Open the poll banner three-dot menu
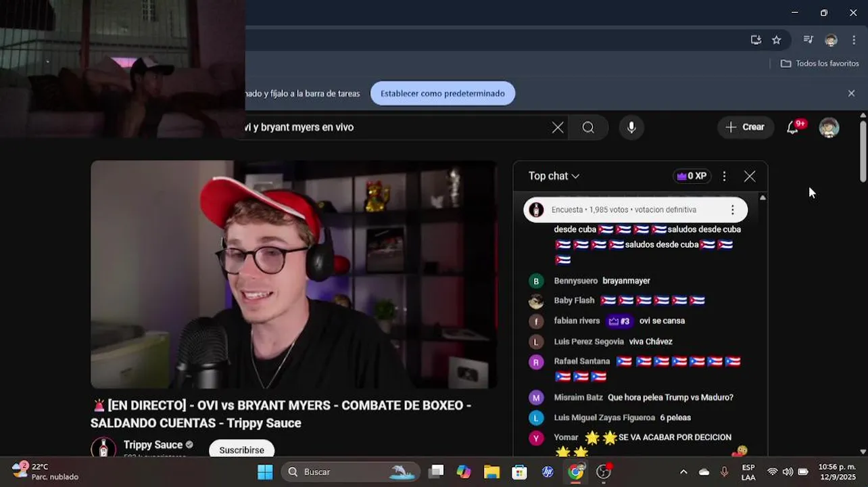Screen dimensions: 868x487 732,210
